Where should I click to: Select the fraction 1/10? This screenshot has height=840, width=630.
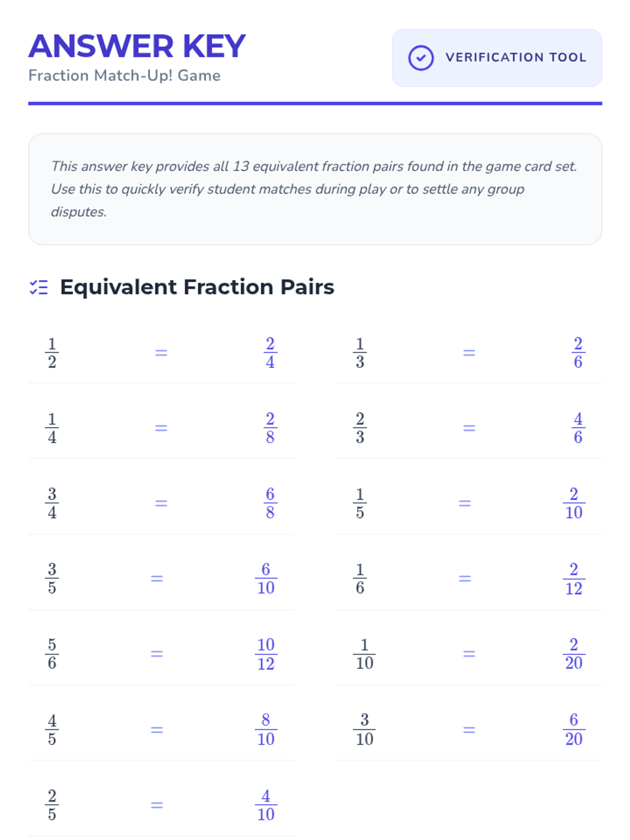(x=364, y=654)
